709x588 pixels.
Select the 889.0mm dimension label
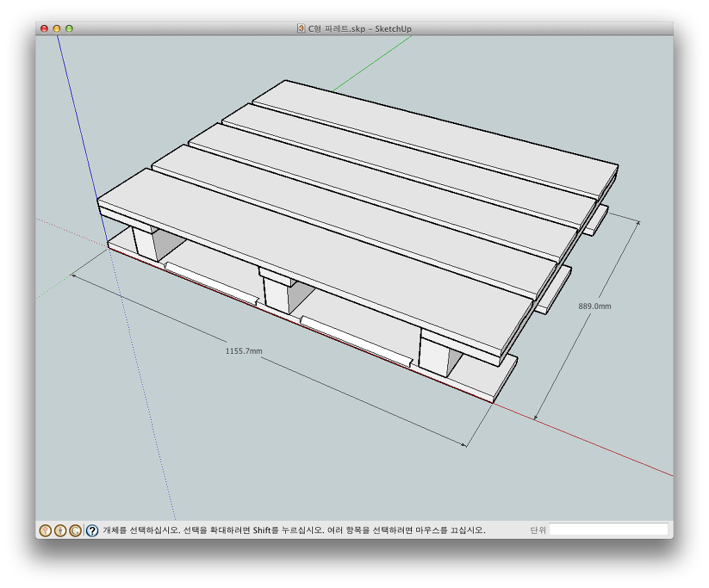[x=595, y=305]
